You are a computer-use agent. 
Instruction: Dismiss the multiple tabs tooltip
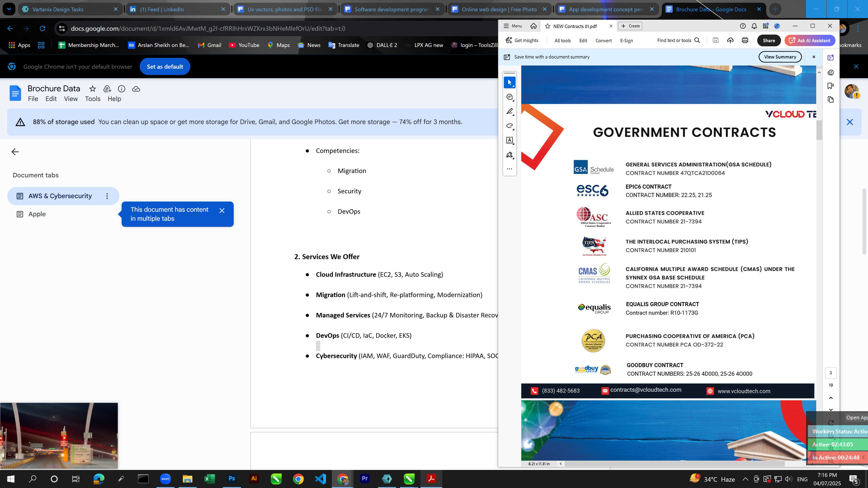(x=222, y=211)
